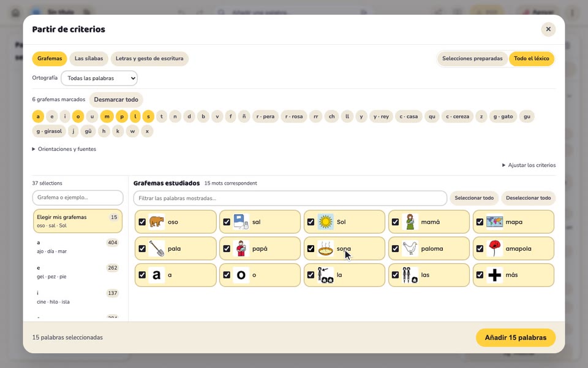Open Letras y gesto de escritura tab

[149, 59]
